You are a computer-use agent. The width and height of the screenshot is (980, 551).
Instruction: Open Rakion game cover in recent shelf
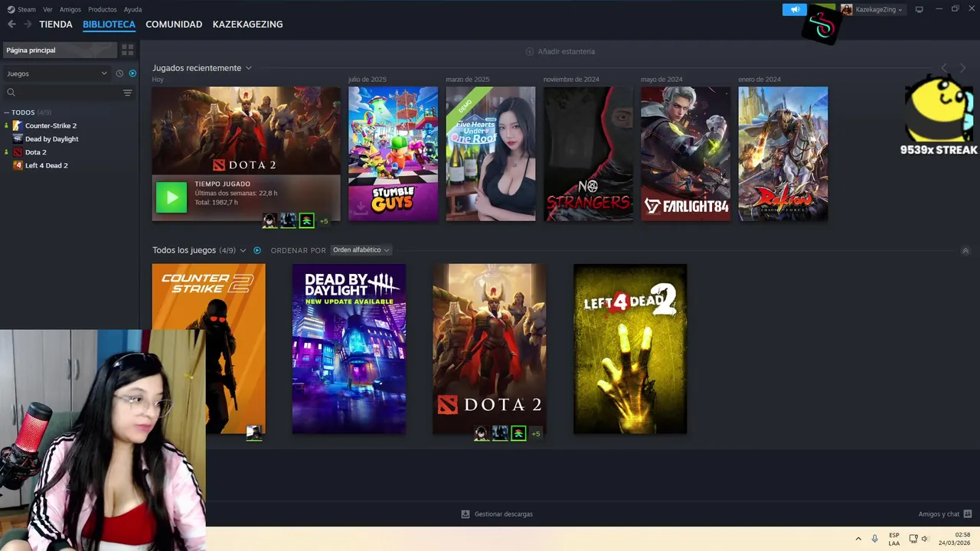click(x=783, y=154)
